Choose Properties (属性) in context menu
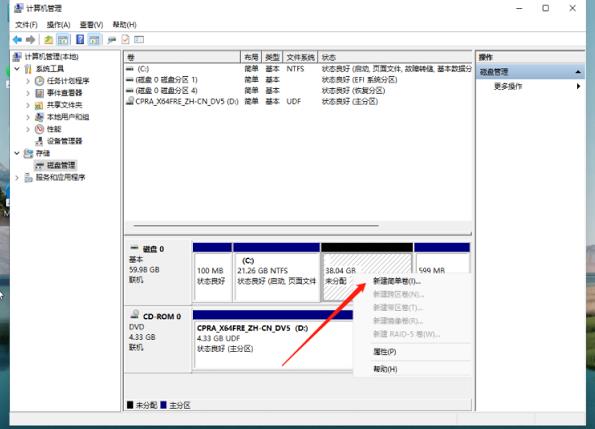The width and height of the screenshot is (595, 429). (x=385, y=352)
